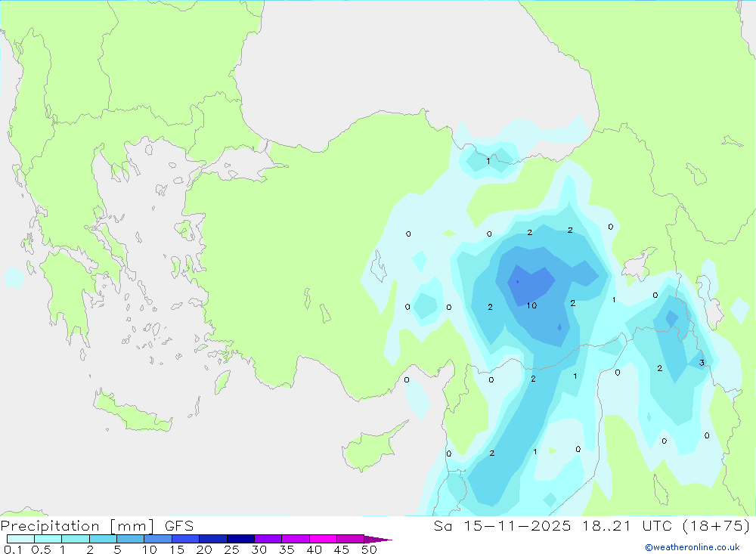Click the '50' legend label
Image resolution: width=756 pixels, height=554 pixels.
369,549
